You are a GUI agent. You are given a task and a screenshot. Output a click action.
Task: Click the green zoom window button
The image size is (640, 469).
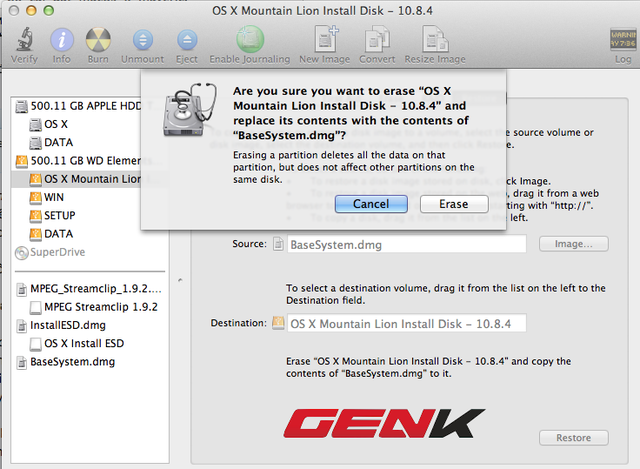tap(49, 10)
